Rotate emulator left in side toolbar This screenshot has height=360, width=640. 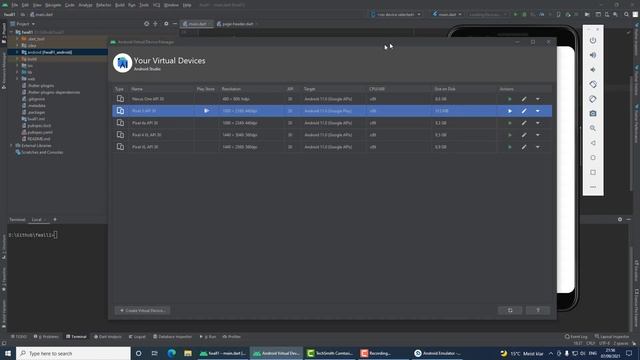coord(593,84)
